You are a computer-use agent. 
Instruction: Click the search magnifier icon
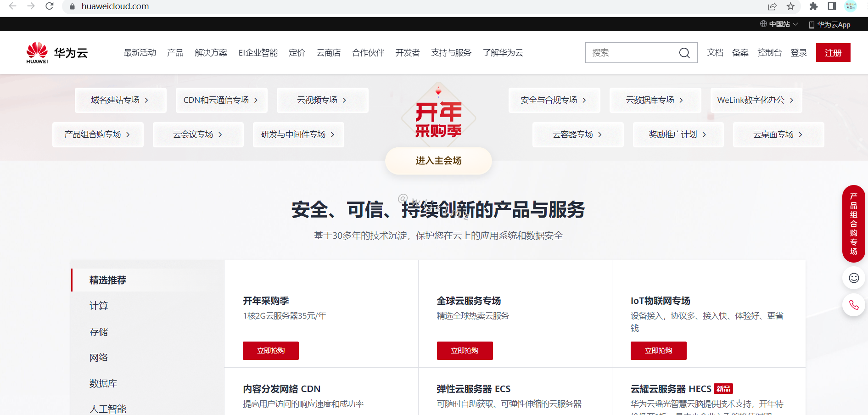(x=684, y=53)
